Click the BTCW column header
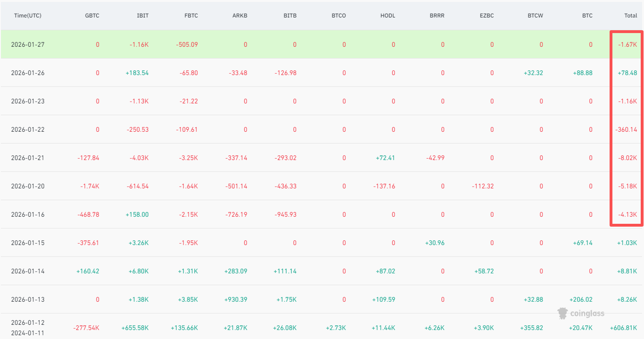 click(535, 16)
